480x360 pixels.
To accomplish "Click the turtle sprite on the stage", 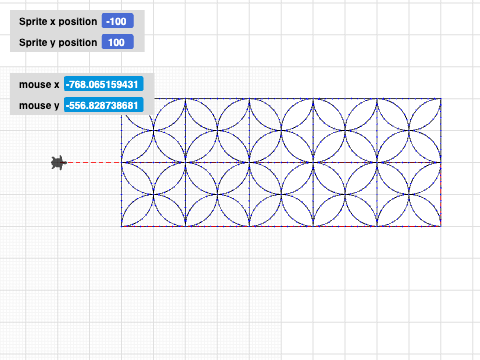I will pos(59,163).
